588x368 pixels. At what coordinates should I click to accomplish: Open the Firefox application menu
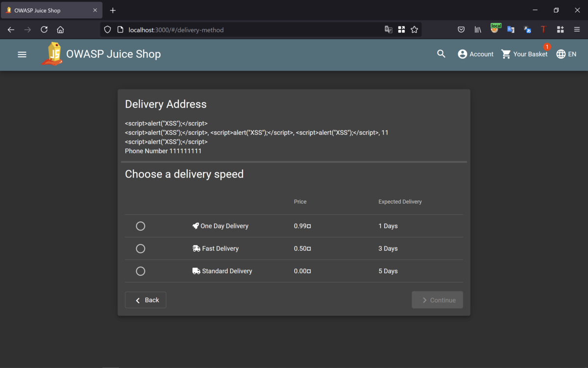point(577,30)
